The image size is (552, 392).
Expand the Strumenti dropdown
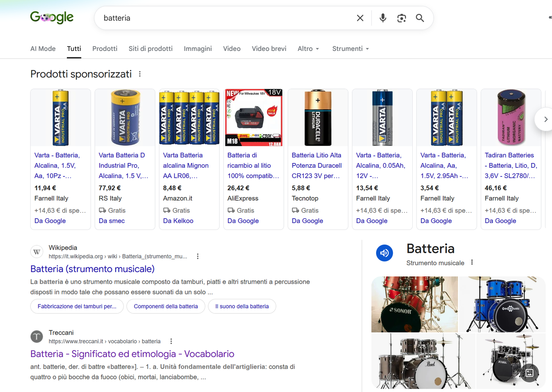[351, 49]
